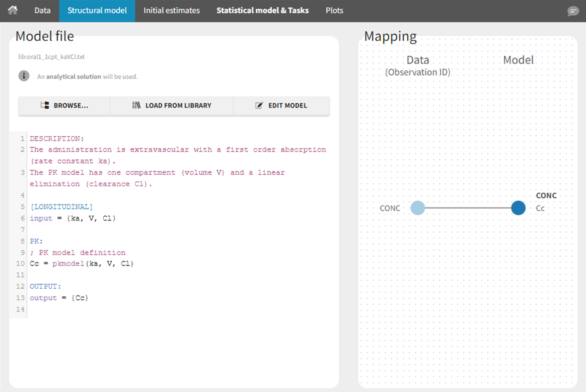The image size is (586, 392).
Task: Open the comments speech bubble icon
Action: [x=573, y=11]
